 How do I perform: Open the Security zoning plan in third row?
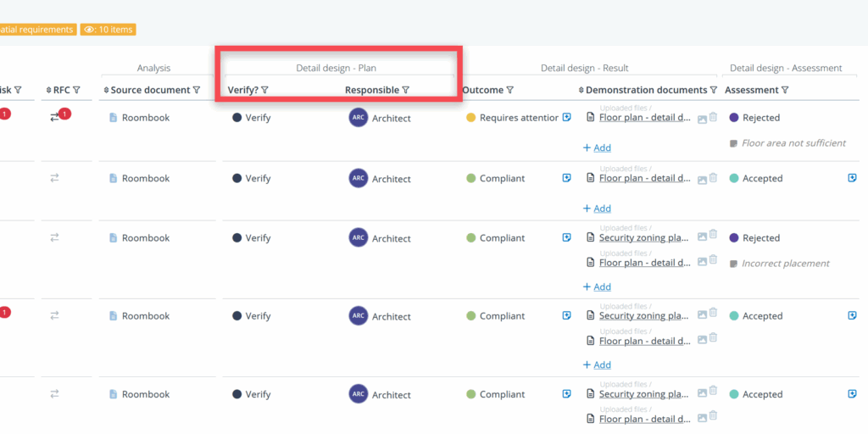643,238
